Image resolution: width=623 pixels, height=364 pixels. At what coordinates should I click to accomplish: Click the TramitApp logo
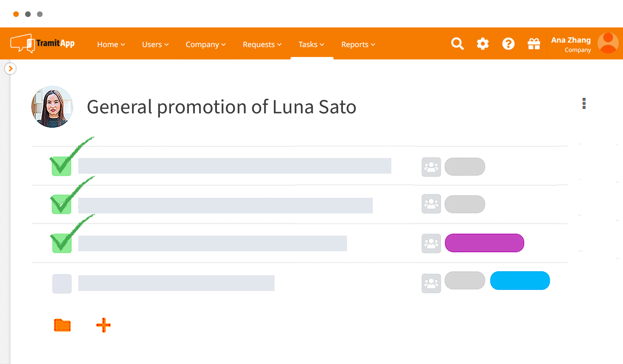point(43,43)
